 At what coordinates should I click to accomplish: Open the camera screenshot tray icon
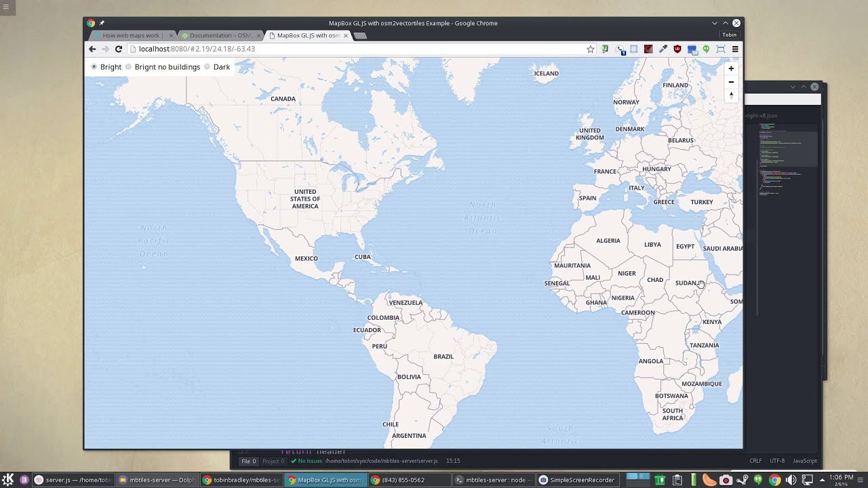click(726, 480)
